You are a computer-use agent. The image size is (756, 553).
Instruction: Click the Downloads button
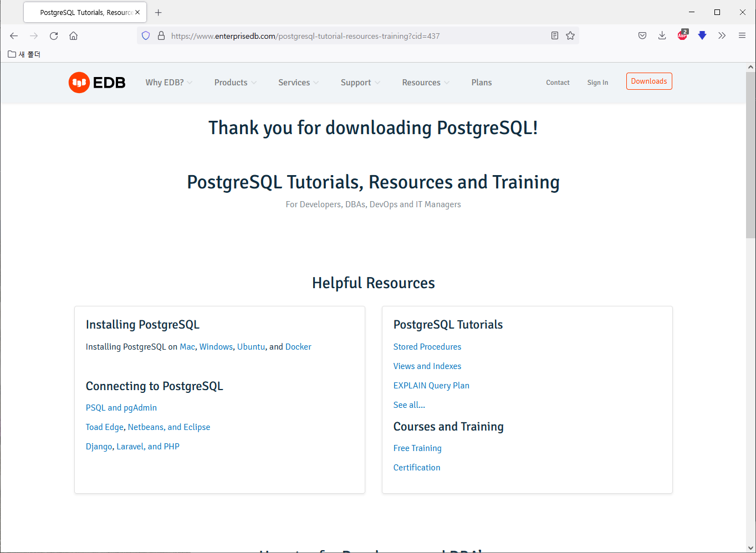tap(649, 81)
